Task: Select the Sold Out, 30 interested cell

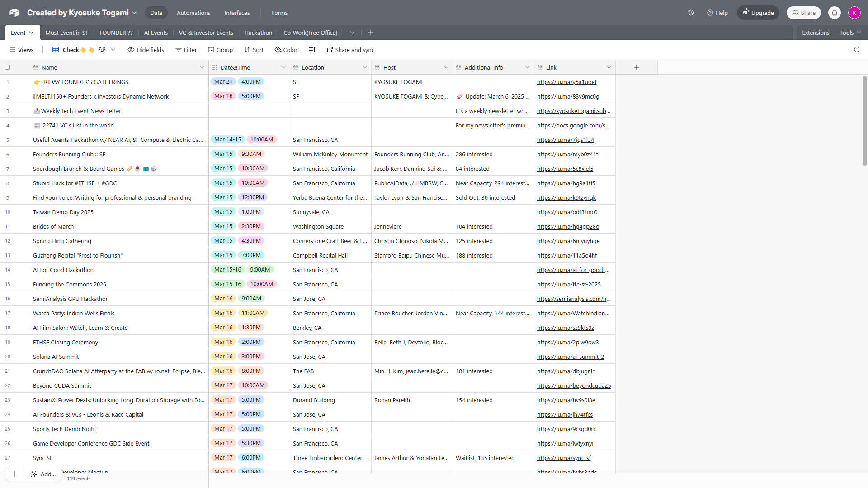Action: (x=493, y=197)
